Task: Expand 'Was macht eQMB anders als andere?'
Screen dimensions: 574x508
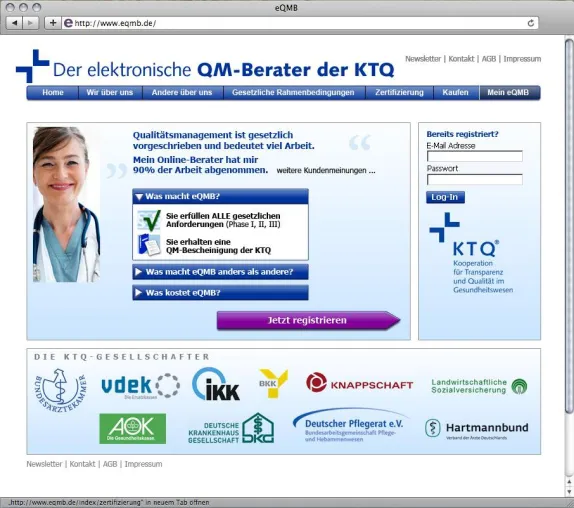Action: pos(220,272)
